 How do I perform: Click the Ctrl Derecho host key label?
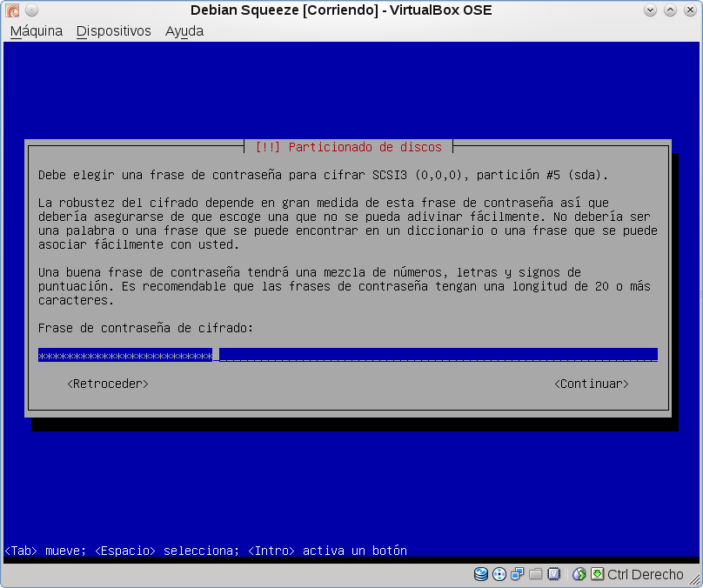(646, 574)
